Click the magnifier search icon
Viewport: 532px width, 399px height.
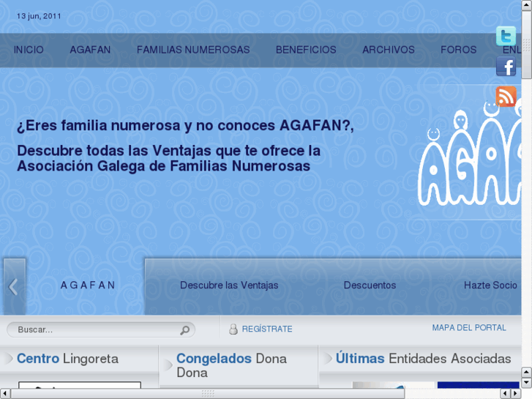pyautogui.click(x=185, y=329)
